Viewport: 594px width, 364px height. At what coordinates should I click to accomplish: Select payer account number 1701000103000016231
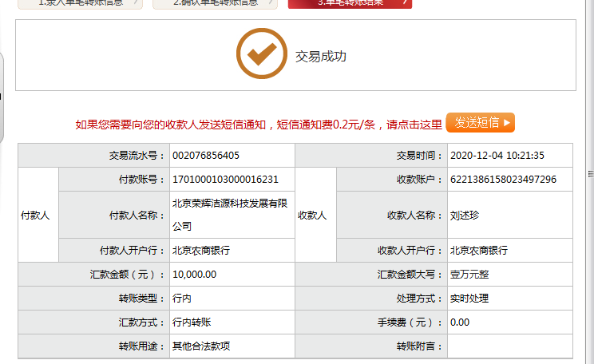tap(225, 179)
